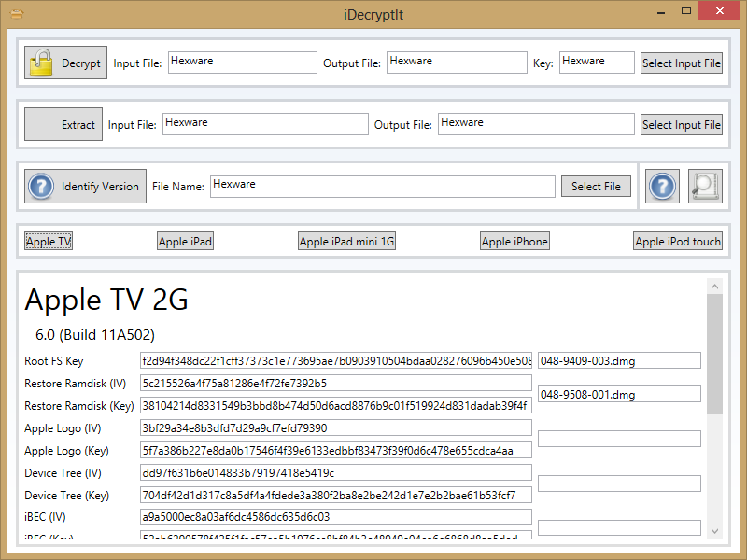
Task: Click the Root FS Key label
Action: point(54,361)
